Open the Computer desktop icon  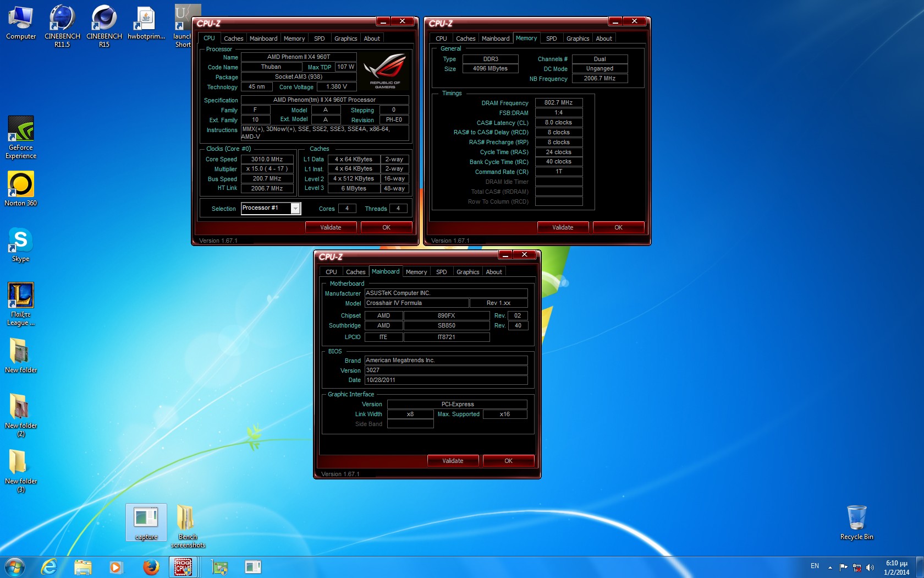click(21, 23)
